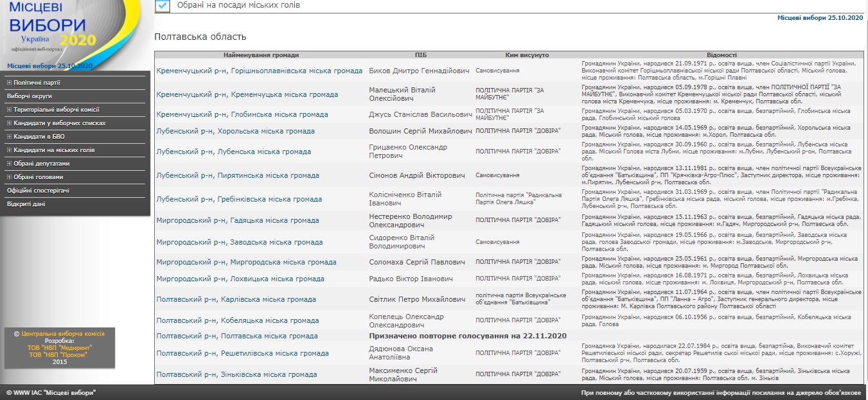Screen dimensions: 868x400
Task: Select the name Малецький Віталій Олексійович
Action: click(x=402, y=94)
